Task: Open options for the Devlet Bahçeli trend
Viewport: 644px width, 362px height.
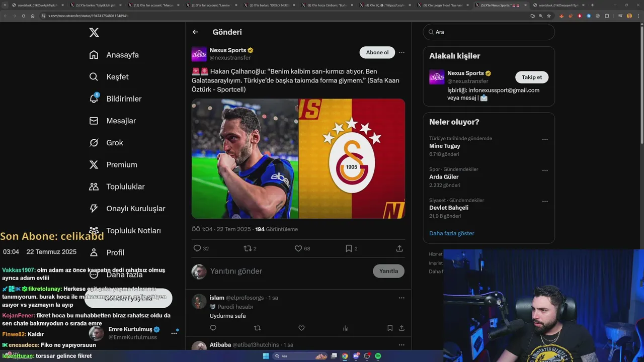Action: click(545, 202)
